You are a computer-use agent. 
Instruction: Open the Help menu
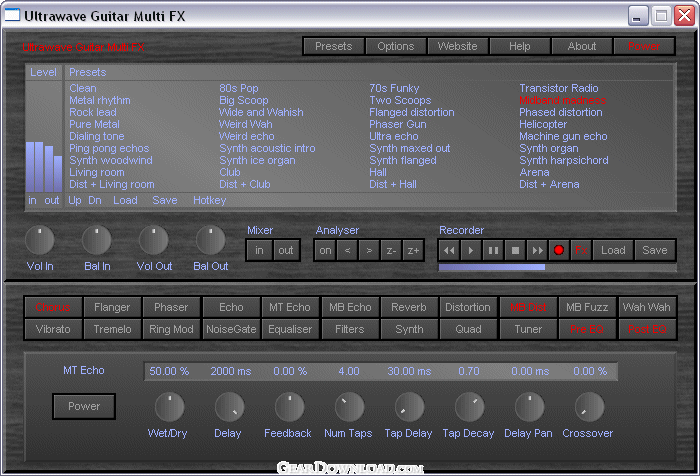(x=520, y=46)
